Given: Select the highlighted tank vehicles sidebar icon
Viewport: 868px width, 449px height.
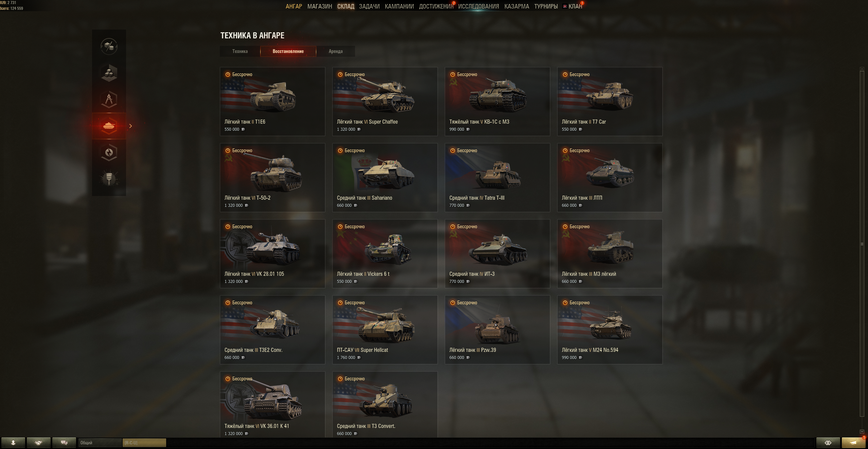Looking at the screenshot, I should tap(109, 126).
